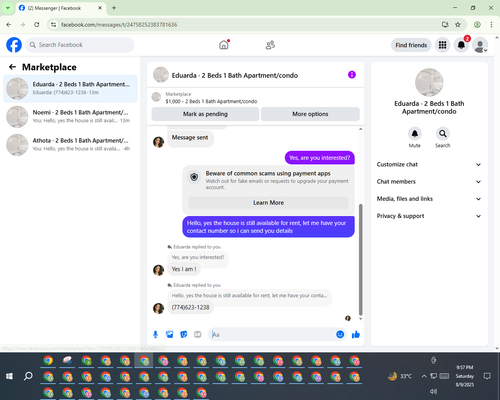Click Learn More on scam warning
Viewport: 500px width, 400px height.
(x=268, y=203)
